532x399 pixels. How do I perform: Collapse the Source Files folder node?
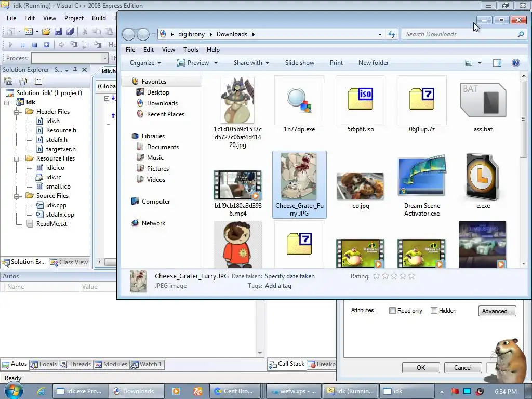click(16, 196)
